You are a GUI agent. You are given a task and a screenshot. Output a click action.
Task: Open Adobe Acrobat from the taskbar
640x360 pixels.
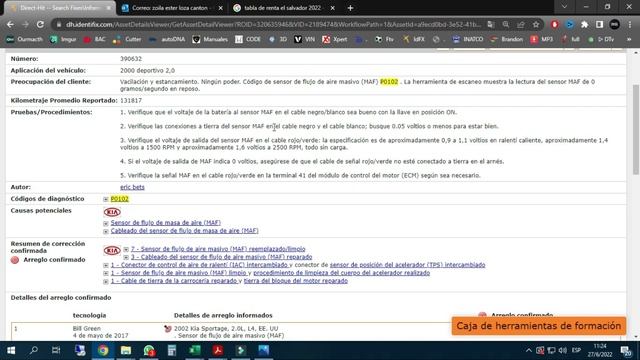[x=218, y=350]
